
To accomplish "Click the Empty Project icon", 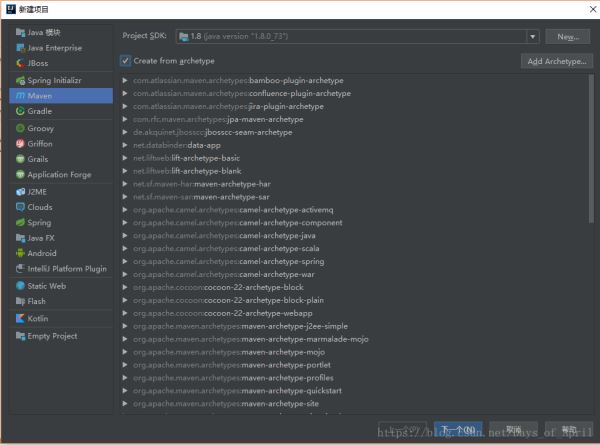I will click(20, 336).
